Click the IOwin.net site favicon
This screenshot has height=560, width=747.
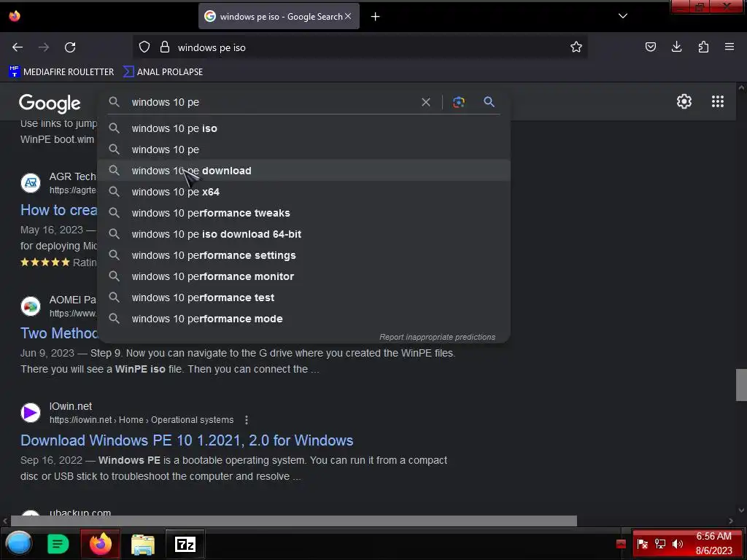pyautogui.click(x=31, y=413)
